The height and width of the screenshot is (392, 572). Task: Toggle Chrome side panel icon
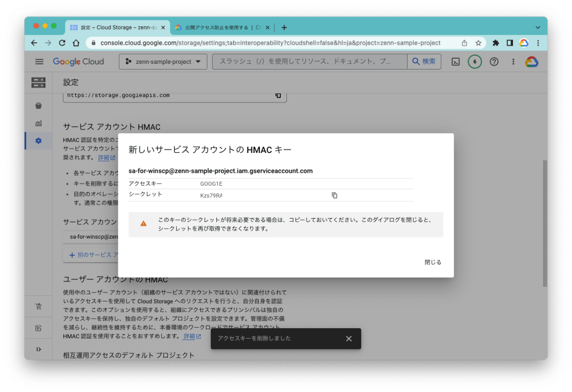(x=510, y=43)
